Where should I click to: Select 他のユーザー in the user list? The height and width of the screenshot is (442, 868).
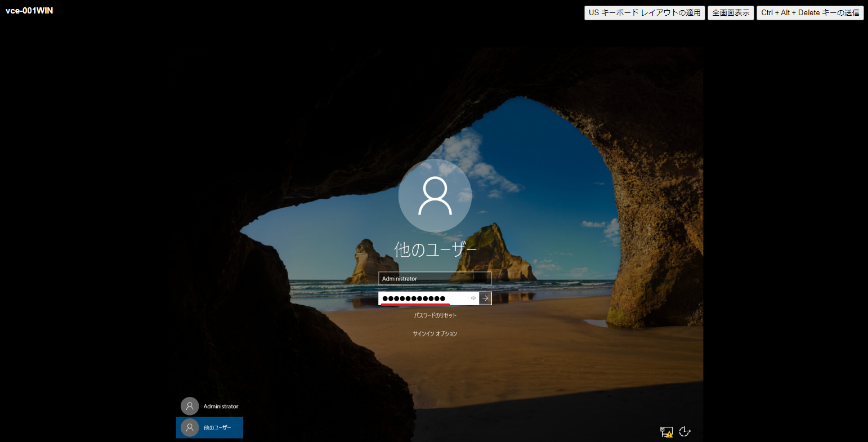(x=209, y=427)
